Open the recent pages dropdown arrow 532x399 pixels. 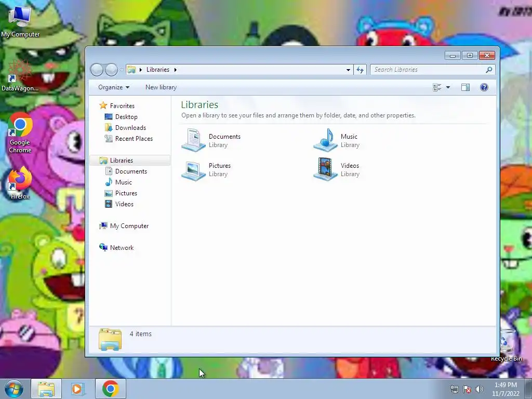[122, 70]
